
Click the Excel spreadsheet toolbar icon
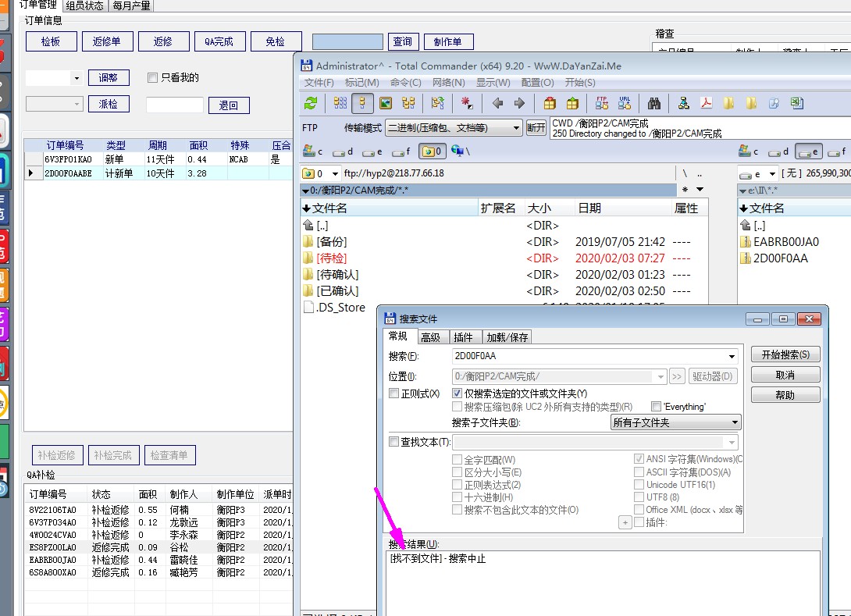point(796,103)
